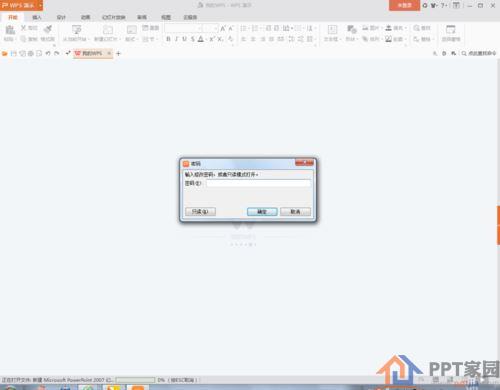Screen dimensions: 500x390
Task: Click the format painter brush icon
Action: point(48,29)
